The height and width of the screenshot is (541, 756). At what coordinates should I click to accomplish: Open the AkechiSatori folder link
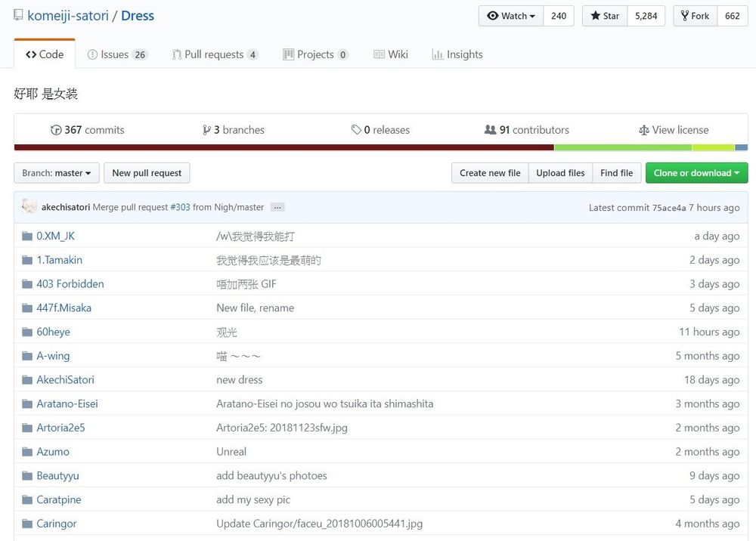click(x=65, y=380)
